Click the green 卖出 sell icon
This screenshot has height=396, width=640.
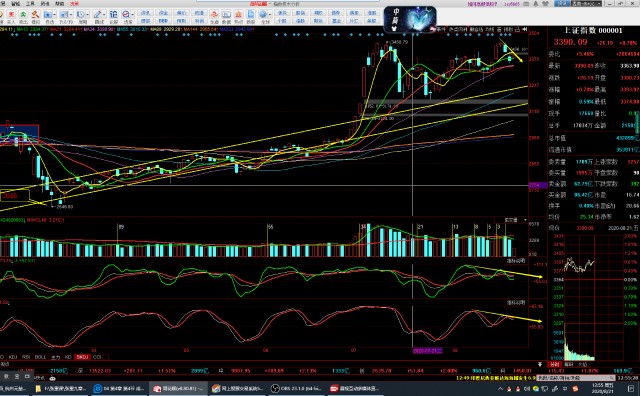[23, 17]
